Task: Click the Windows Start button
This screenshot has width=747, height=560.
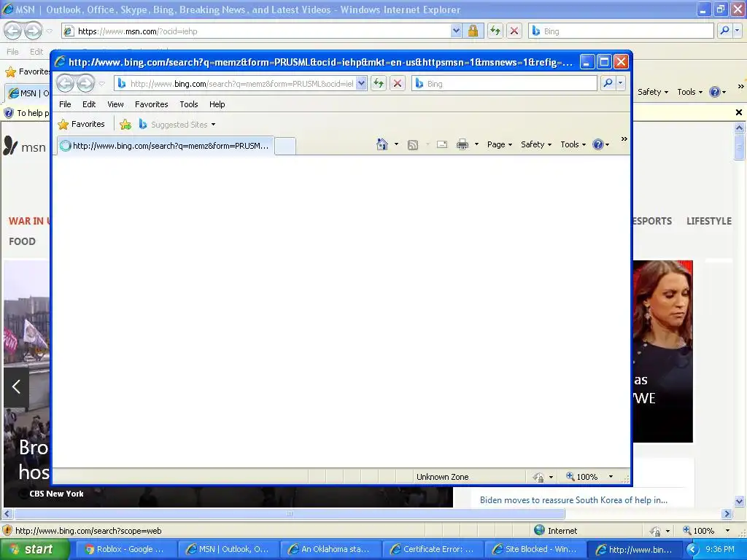Action: 35,550
